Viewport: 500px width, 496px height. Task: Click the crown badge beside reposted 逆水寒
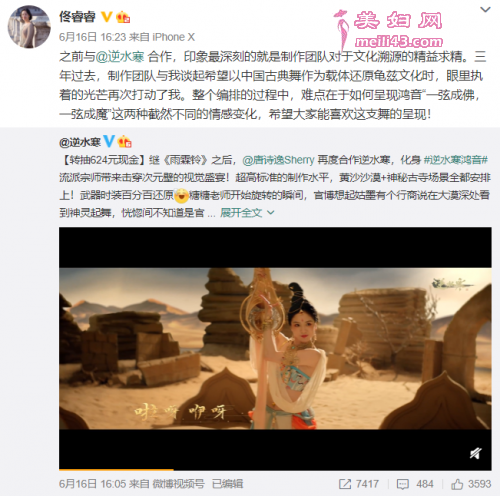[125, 142]
